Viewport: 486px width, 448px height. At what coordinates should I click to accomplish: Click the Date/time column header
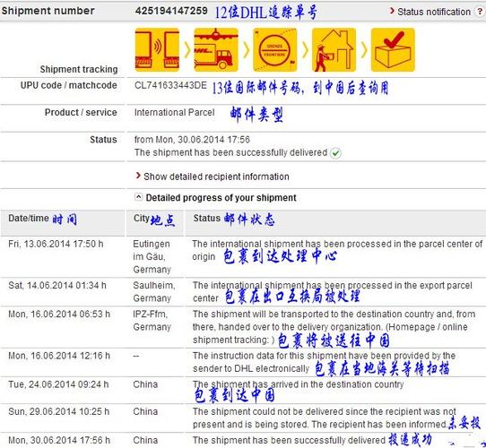pyautogui.click(x=29, y=218)
